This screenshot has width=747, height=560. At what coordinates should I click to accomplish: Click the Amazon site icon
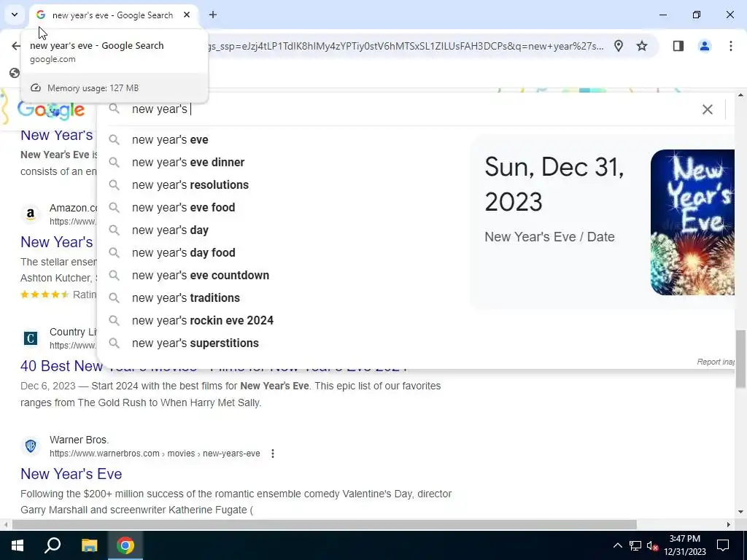pyautogui.click(x=31, y=214)
